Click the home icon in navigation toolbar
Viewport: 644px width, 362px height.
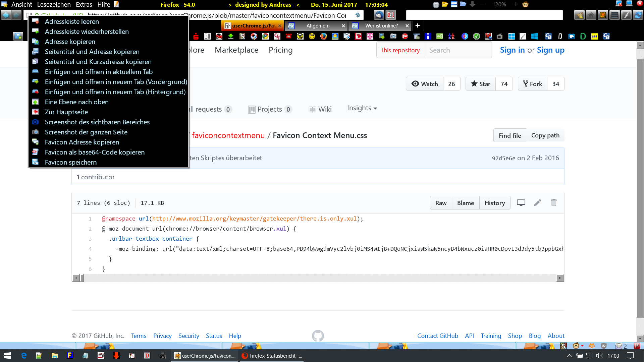click(x=591, y=15)
